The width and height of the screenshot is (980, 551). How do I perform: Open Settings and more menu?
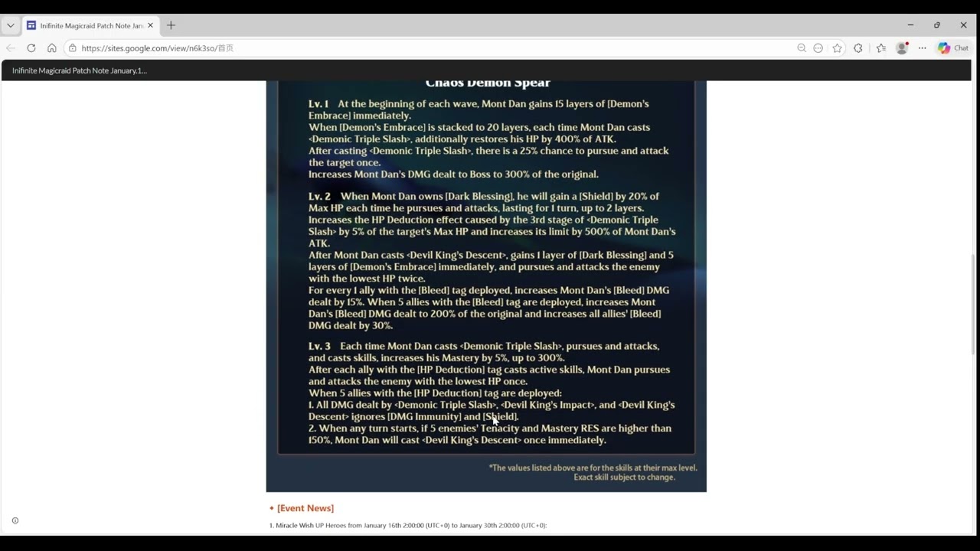923,47
